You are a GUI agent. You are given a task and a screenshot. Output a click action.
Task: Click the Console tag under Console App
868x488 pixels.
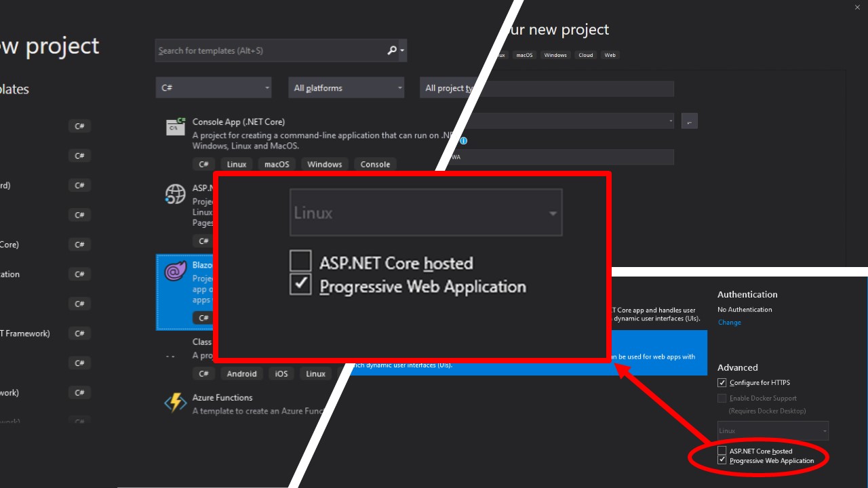tap(375, 164)
